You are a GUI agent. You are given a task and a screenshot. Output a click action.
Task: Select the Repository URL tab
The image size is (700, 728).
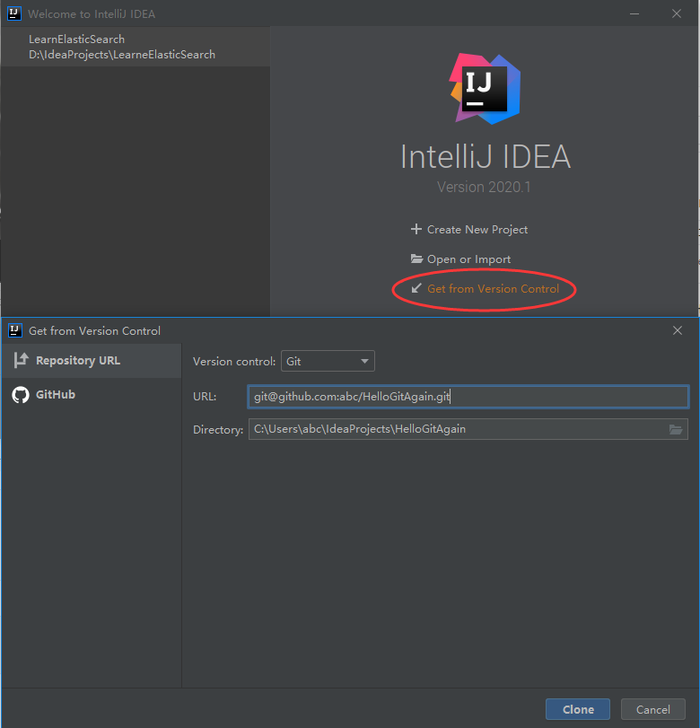point(92,361)
